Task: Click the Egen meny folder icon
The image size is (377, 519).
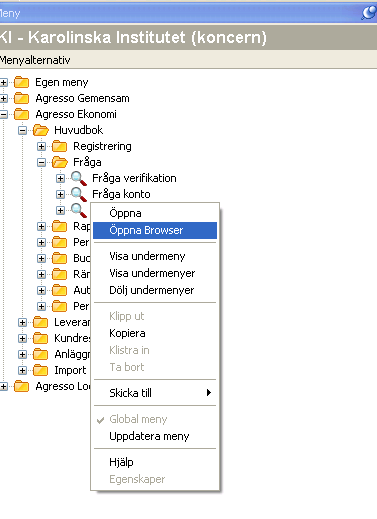Action: tap(22, 82)
